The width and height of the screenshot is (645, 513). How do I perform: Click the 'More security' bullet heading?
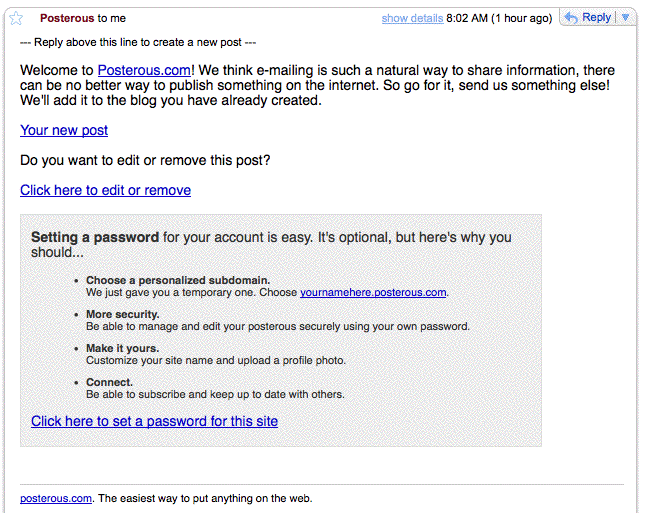[x=122, y=314]
